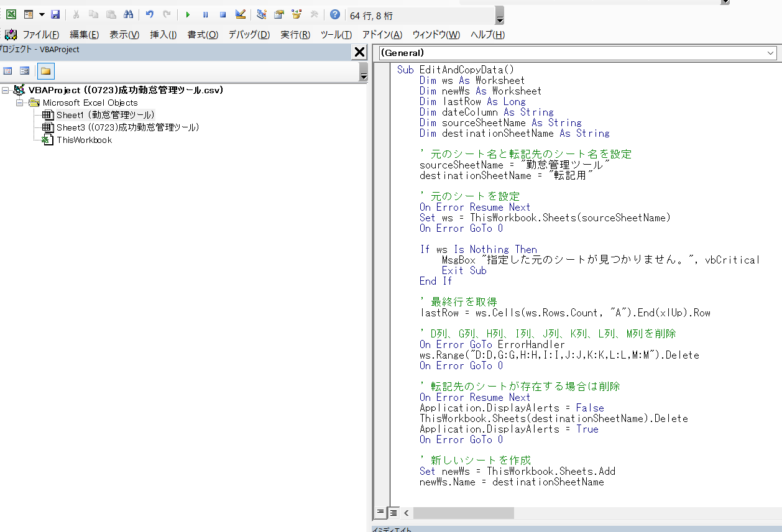Viewport: 782px width, 532px height.
Task: Click the comment ' 最終行を取得
Action: point(459,302)
